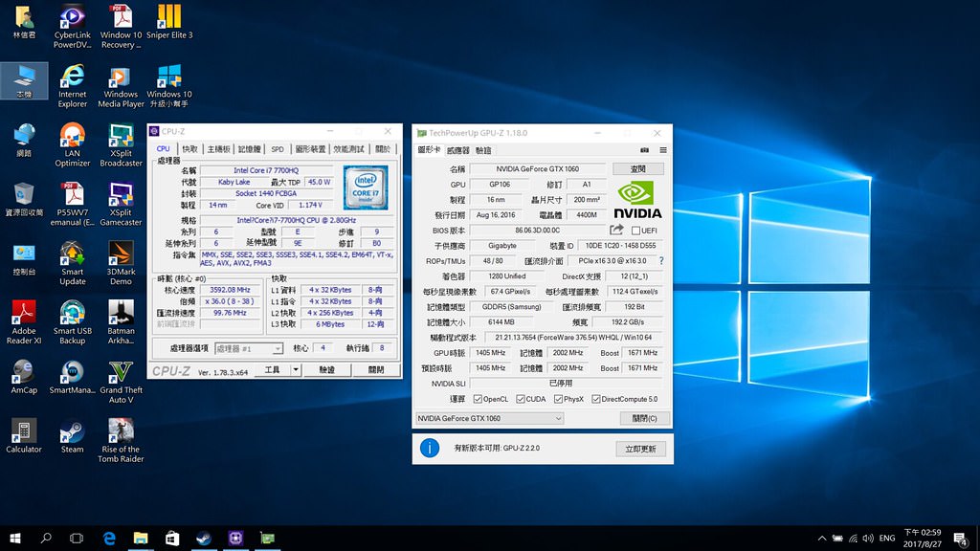Viewport: 980px width, 551px height.
Task: Click the memory size value 6144 MB
Action: pos(501,322)
